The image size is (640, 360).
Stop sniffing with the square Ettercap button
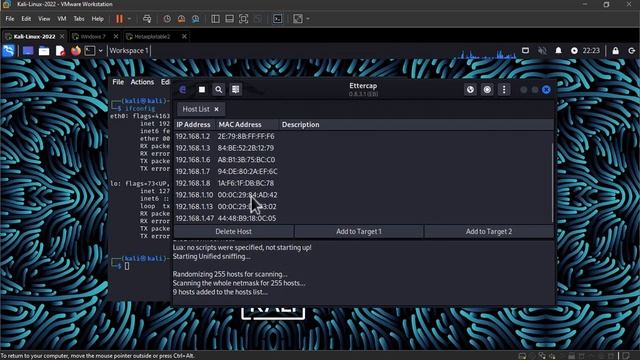click(x=202, y=89)
